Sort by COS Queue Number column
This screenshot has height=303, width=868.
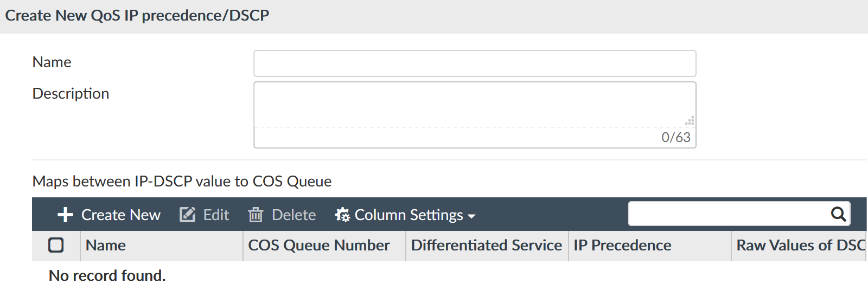click(x=319, y=246)
